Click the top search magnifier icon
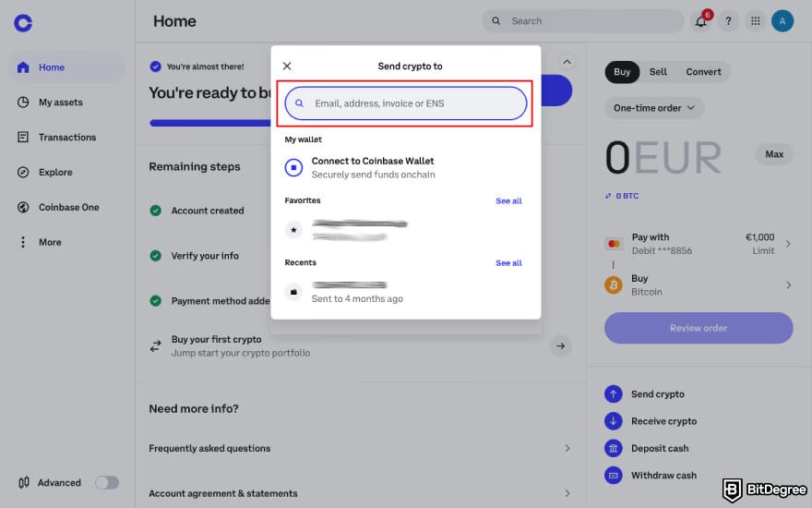812x508 pixels. (x=496, y=20)
